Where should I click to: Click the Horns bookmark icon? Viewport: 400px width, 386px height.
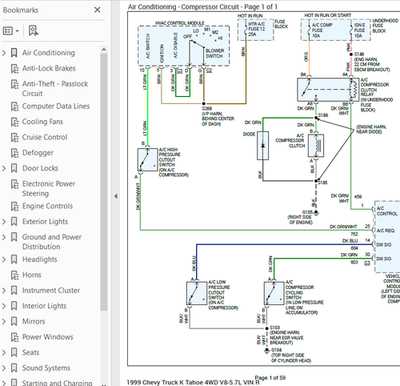pyautogui.click(x=14, y=275)
